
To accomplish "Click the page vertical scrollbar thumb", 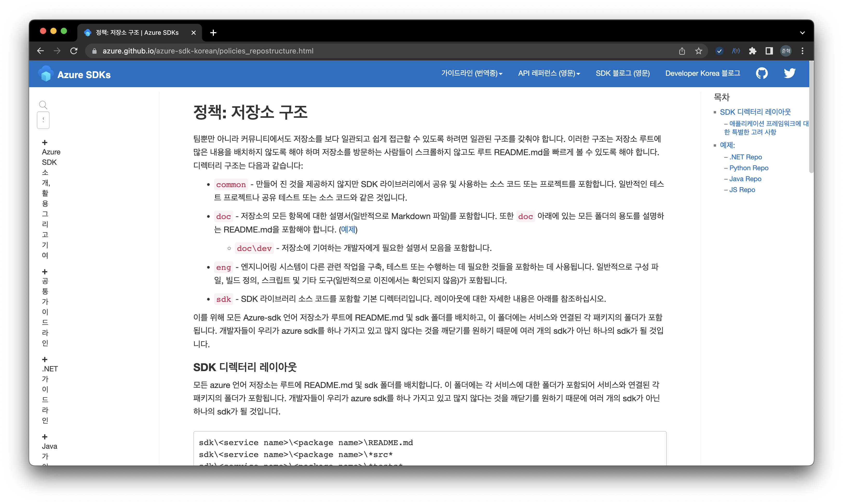I will (x=811, y=117).
